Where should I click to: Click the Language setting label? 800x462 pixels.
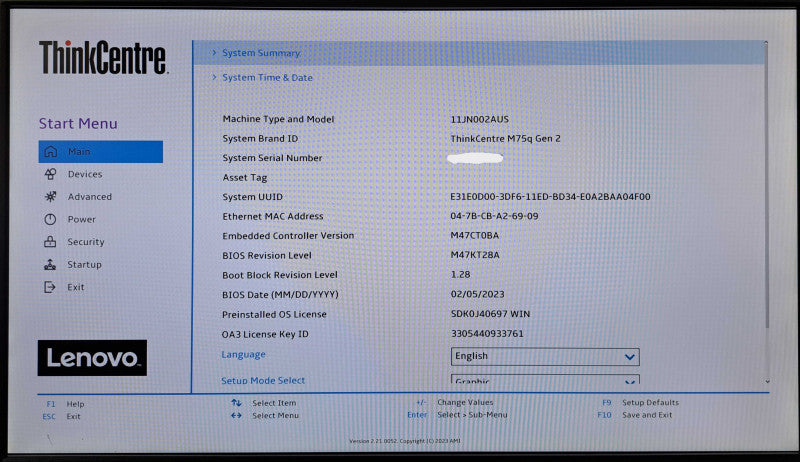243,354
